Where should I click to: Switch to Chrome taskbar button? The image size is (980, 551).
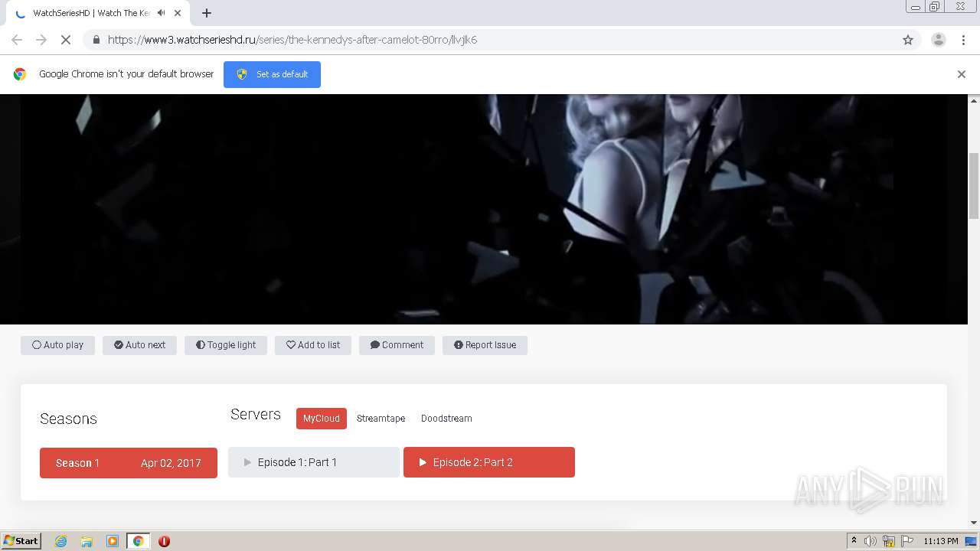139,541
